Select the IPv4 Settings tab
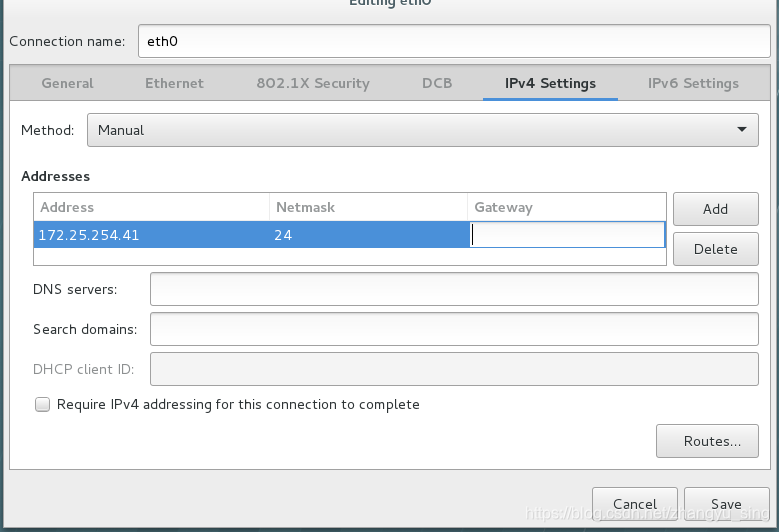This screenshot has height=532, width=779. coord(550,83)
